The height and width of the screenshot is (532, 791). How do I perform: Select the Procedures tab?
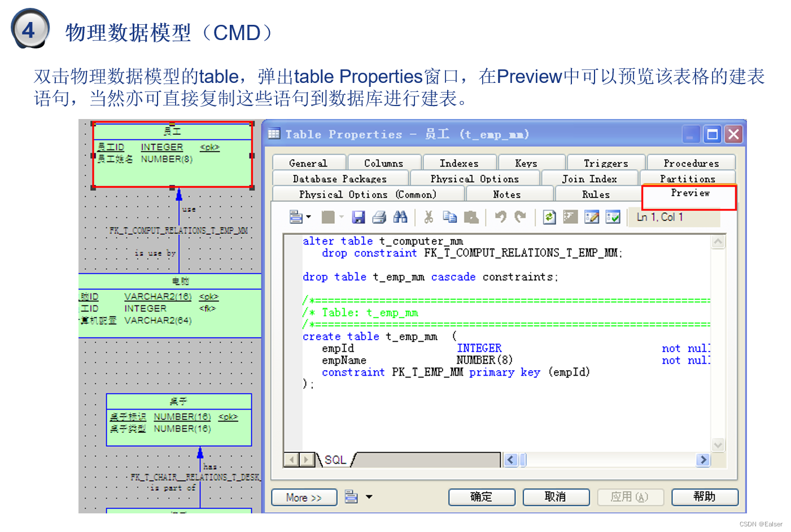pyautogui.click(x=691, y=163)
